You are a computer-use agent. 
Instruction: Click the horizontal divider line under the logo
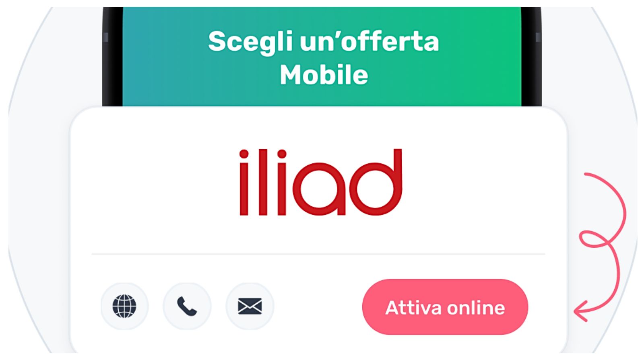point(318,254)
